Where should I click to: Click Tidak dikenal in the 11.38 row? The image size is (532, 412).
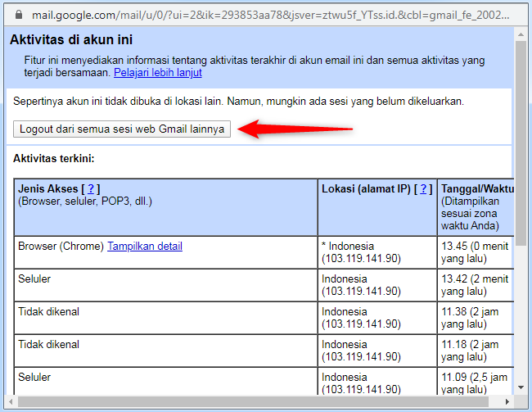click(x=166, y=318)
